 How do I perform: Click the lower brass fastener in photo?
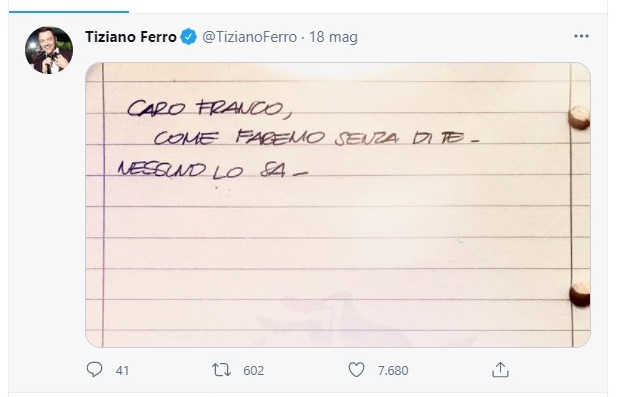point(579,294)
